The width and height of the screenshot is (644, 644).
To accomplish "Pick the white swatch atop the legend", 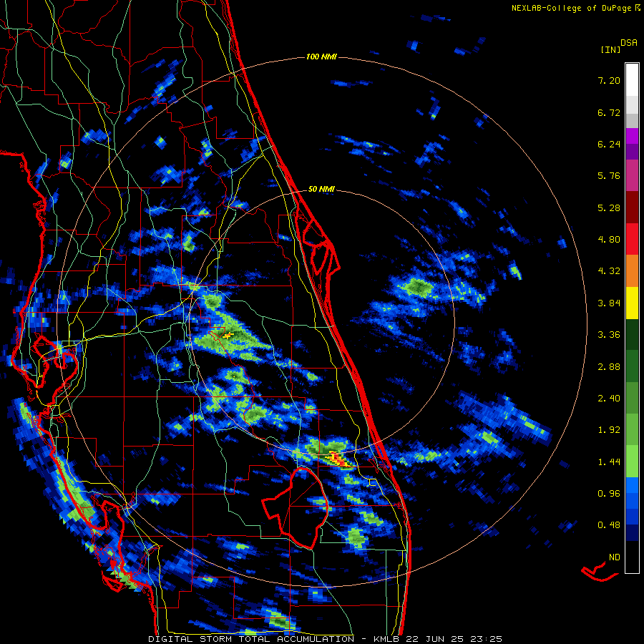I will click(x=632, y=80).
